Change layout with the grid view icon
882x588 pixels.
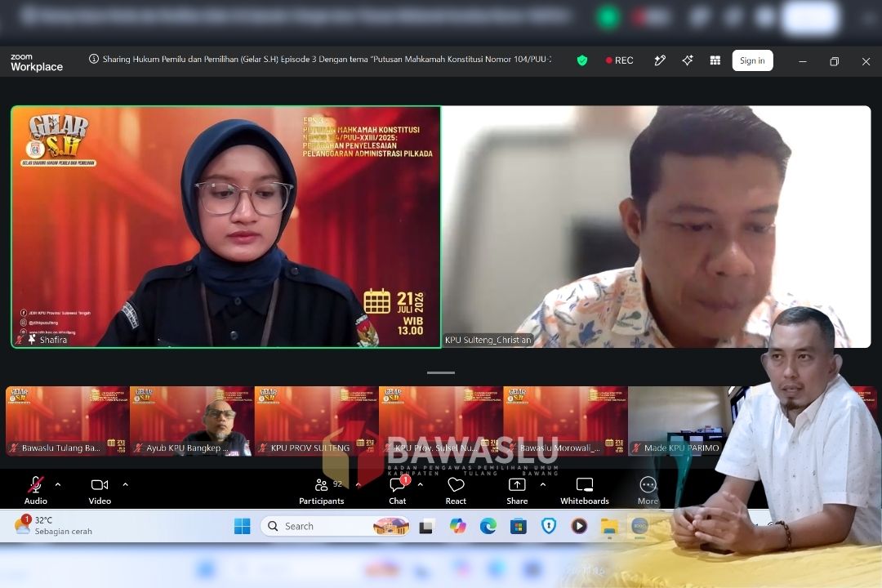point(715,60)
